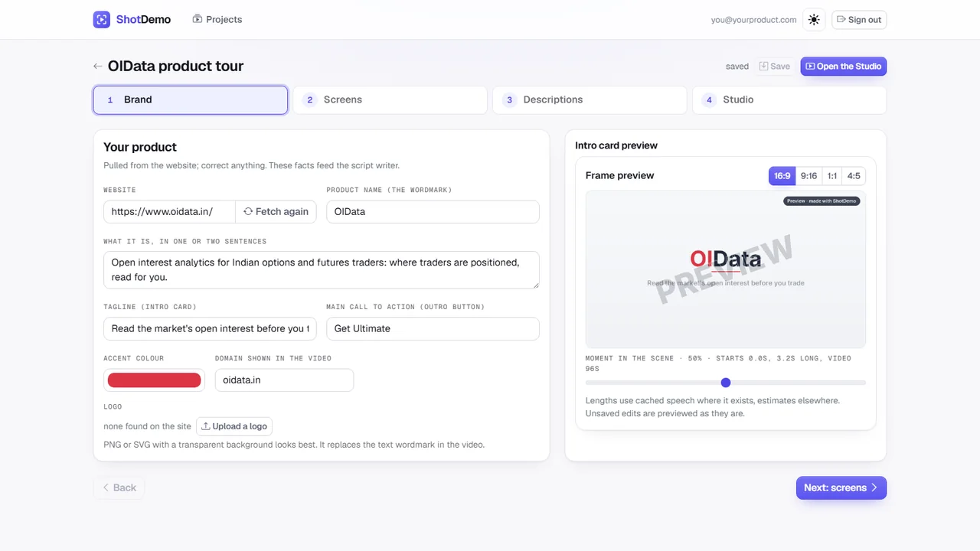Screen dimensions: 980x551
Task: Click the you@yourproduct.com email text
Action: [754, 20]
